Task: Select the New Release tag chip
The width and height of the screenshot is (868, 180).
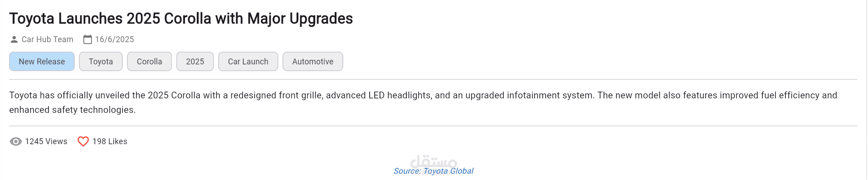Action: click(x=42, y=61)
